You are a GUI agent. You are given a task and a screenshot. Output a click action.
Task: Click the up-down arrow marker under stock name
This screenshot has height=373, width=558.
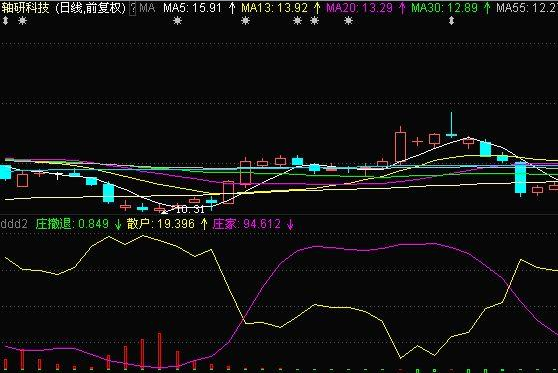[5, 21]
